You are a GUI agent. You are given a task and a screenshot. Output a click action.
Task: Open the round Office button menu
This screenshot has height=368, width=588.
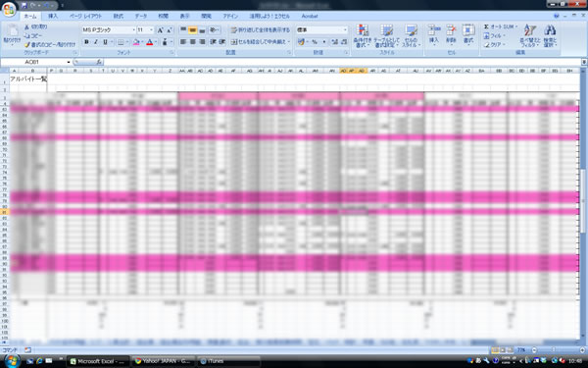tap(9, 10)
